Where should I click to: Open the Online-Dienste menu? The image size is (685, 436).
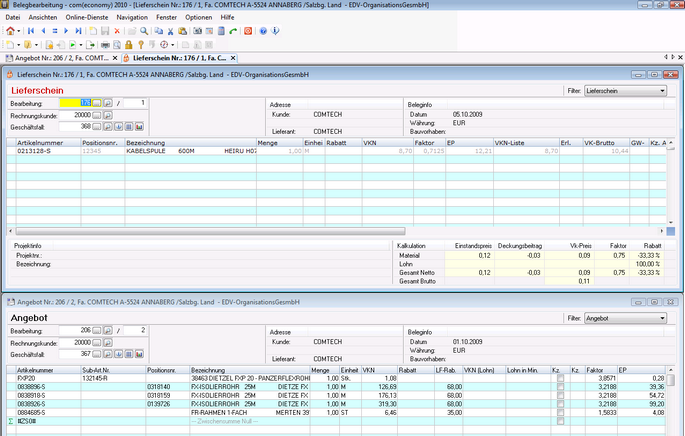87,17
